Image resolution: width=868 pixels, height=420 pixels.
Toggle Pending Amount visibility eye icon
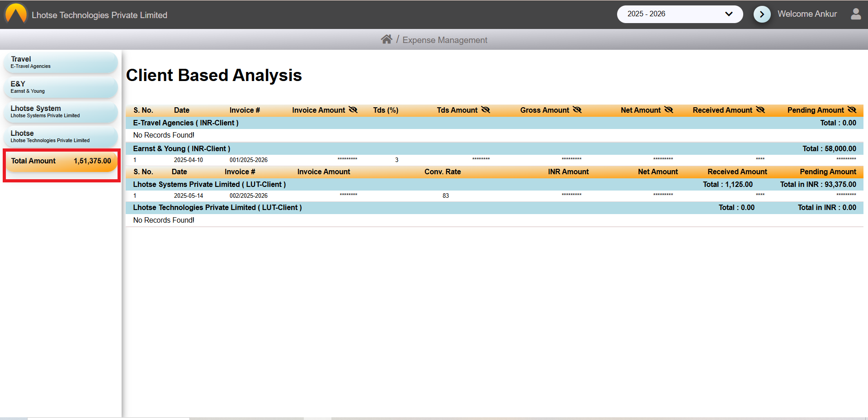pyautogui.click(x=852, y=110)
